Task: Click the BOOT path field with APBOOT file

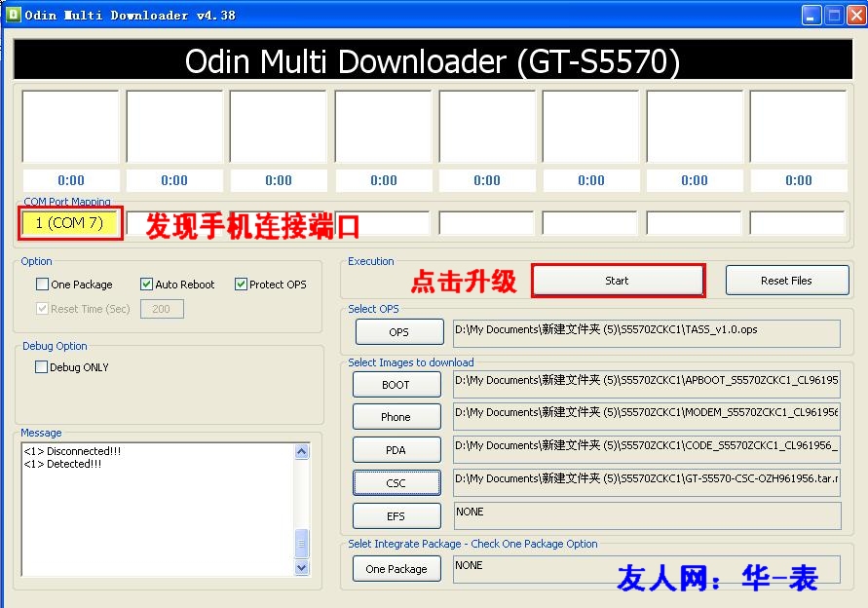Action: pyautogui.click(x=647, y=384)
